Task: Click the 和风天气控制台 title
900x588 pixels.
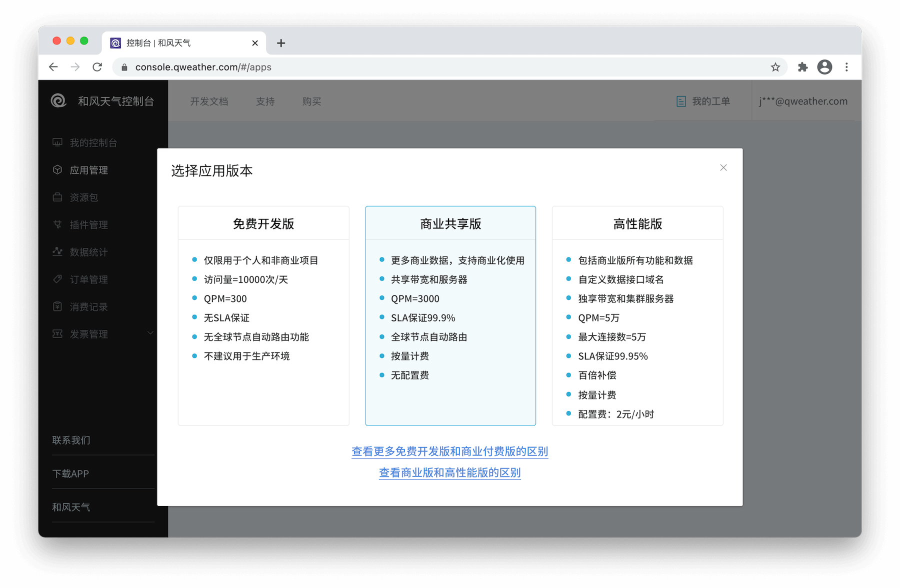Action: point(116,101)
